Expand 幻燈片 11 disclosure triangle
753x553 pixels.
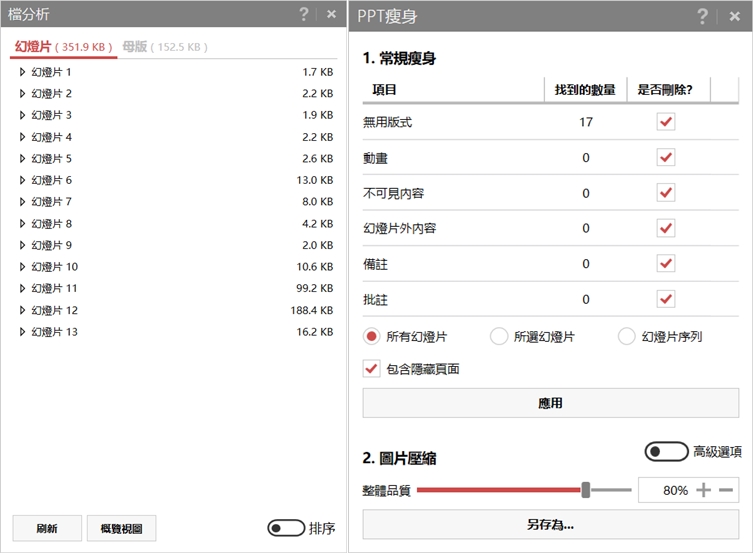(22, 288)
